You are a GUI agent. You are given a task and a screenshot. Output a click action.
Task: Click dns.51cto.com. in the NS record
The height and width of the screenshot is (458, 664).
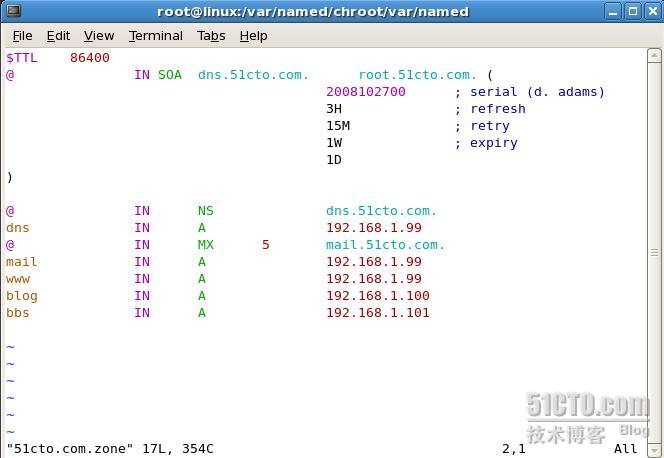381,211
